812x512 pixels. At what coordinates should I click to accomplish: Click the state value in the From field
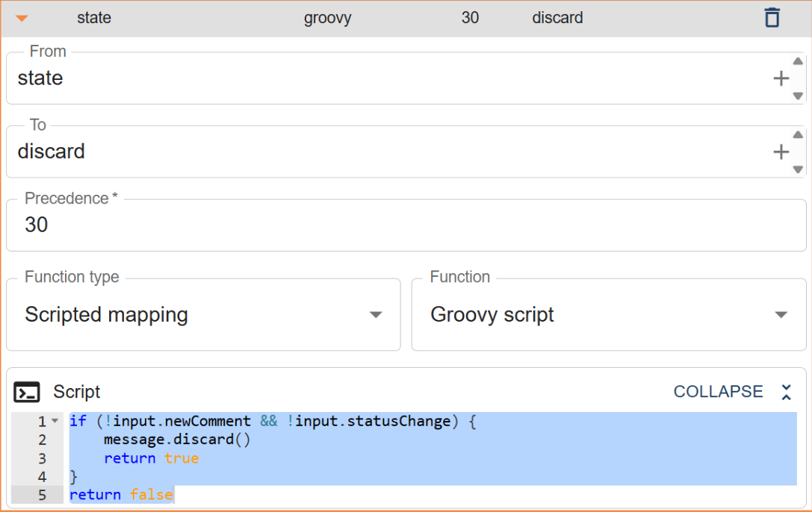40,78
